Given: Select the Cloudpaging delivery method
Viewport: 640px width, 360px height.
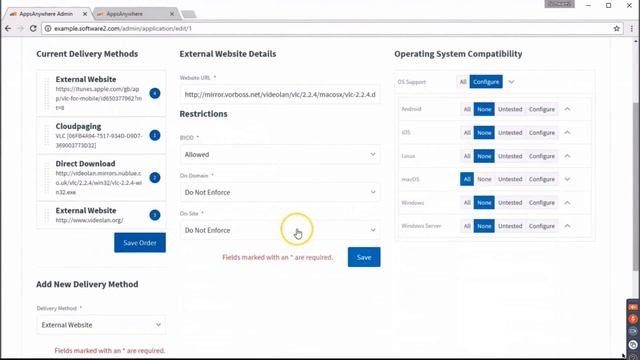Looking at the screenshot, I should pos(101,136).
